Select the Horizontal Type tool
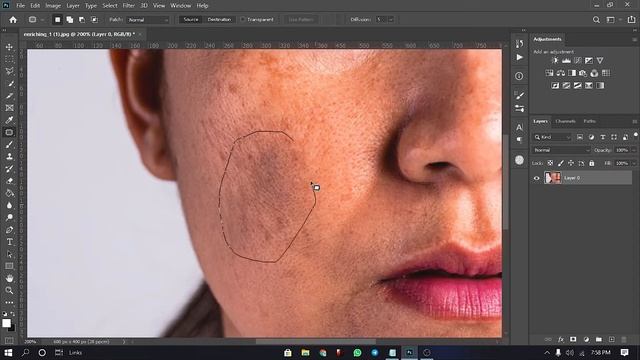Screen dimensions: 640x360 click(9, 242)
